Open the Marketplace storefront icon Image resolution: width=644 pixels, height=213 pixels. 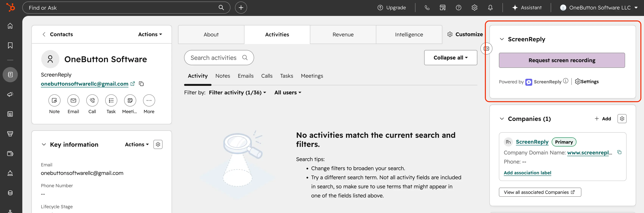tap(443, 8)
